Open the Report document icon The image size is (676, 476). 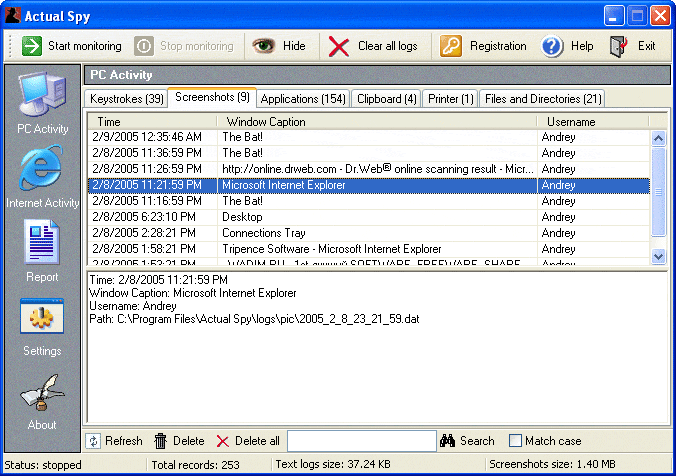tap(41, 241)
